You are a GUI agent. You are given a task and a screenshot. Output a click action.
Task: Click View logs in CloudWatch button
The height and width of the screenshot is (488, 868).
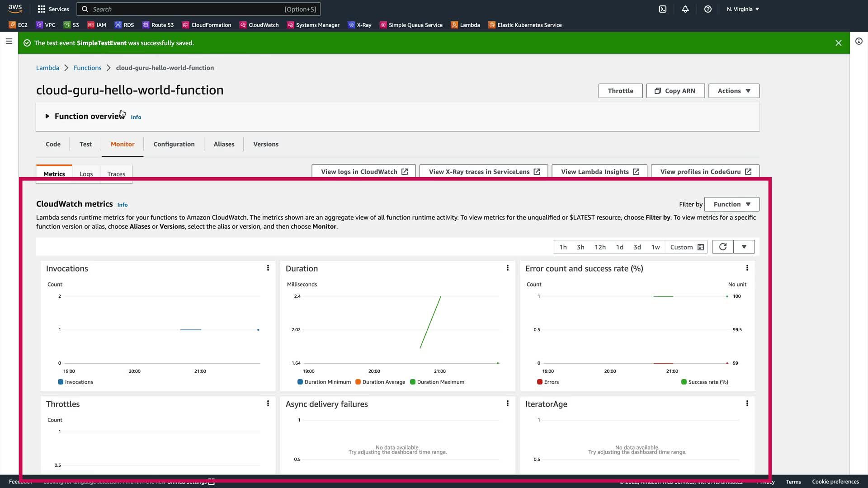point(363,172)
